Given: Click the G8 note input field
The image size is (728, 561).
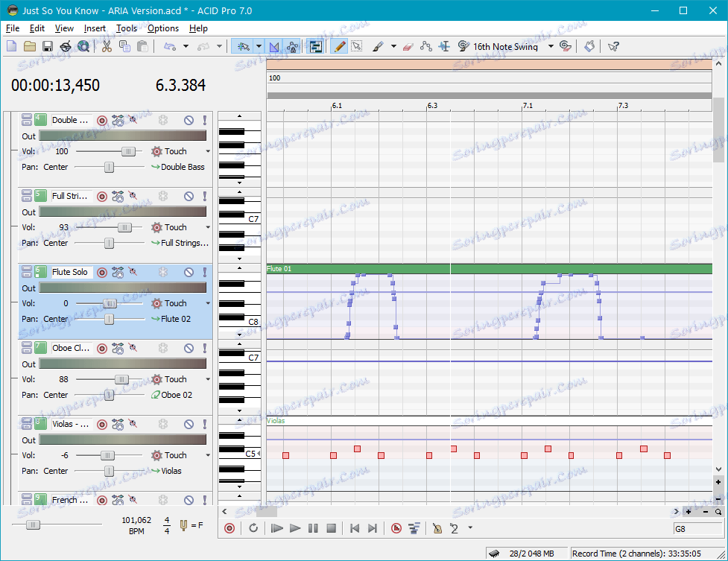Looking at the screenshot, I should tap(697, 529).
